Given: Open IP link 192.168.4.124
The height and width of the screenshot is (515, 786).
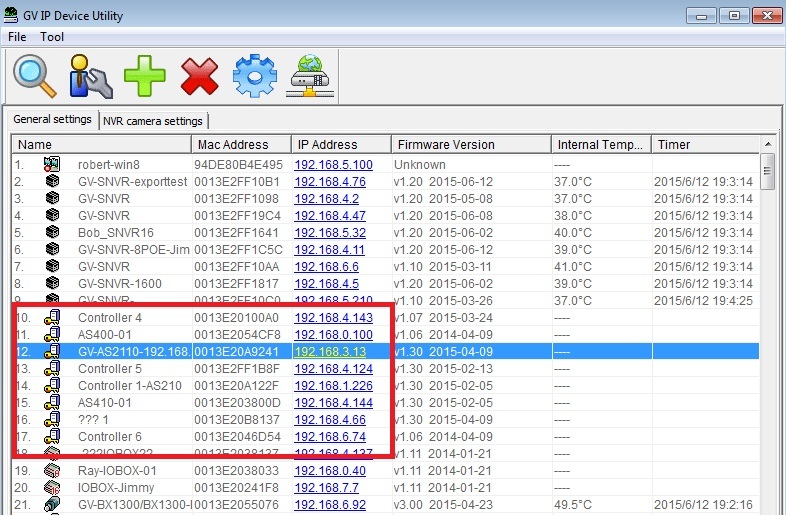Looking at the screenshot, I should click(333, 369).
